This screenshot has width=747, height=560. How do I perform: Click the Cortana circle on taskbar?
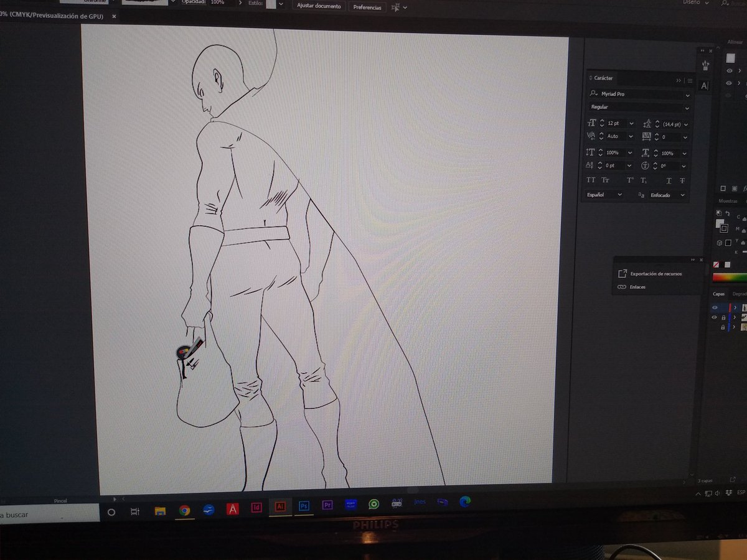(x=111, y=512)
